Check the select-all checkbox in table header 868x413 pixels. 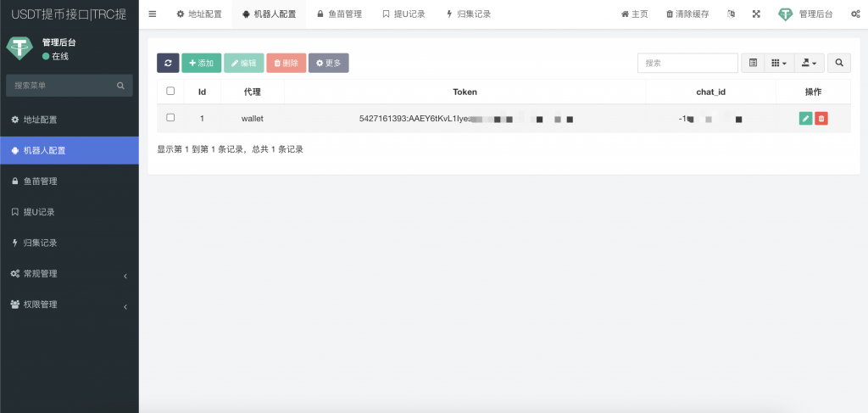[x=170, y=91]
